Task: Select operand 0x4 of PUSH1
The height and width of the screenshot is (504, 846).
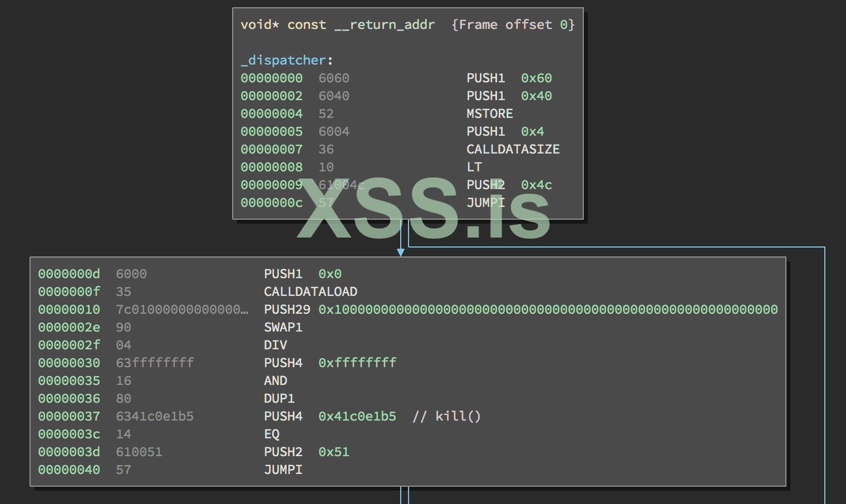Action: pos(533,131)
